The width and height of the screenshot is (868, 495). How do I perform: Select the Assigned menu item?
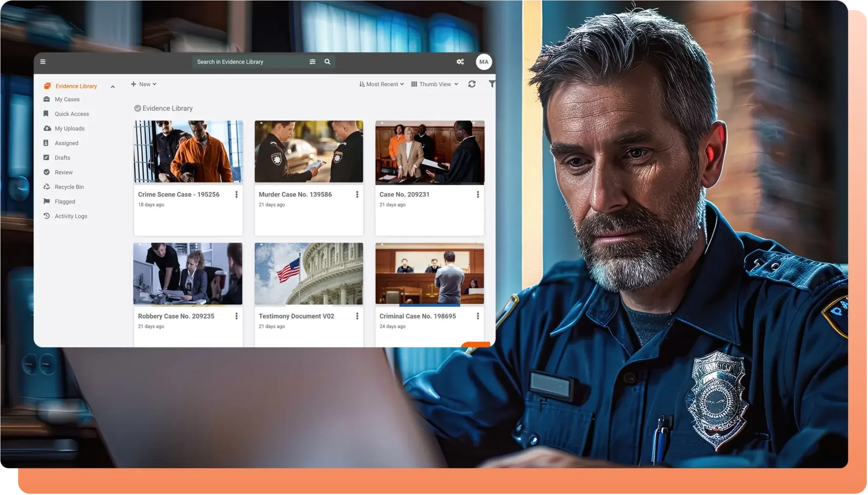(x=66, y=143)
